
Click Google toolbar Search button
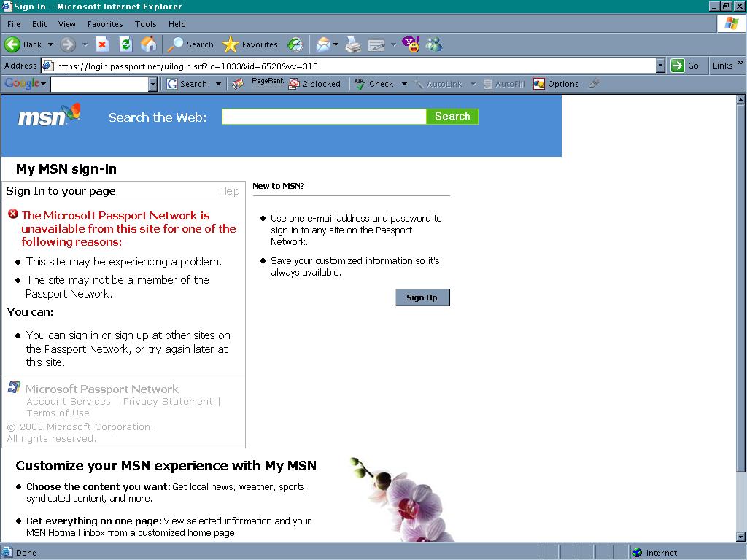tap(187, 84)
